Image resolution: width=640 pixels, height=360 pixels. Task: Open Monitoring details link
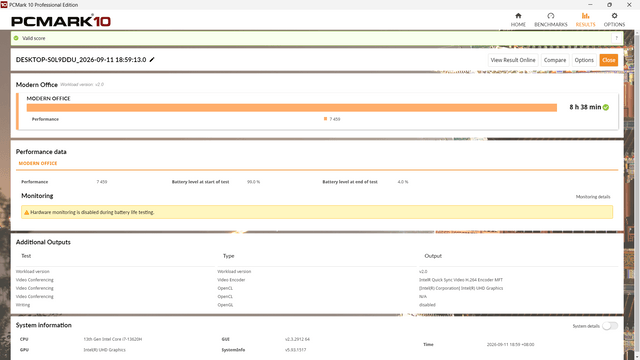(x=593, y=197)
